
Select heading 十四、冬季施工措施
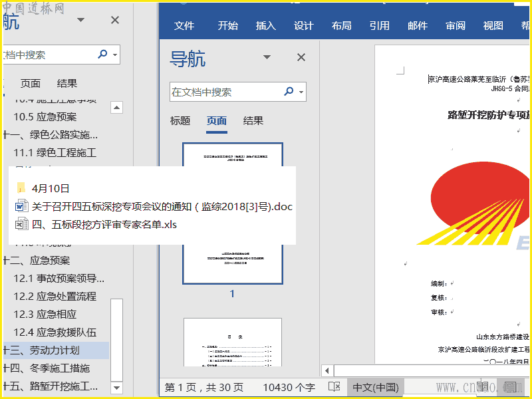(x=46, y=368)
